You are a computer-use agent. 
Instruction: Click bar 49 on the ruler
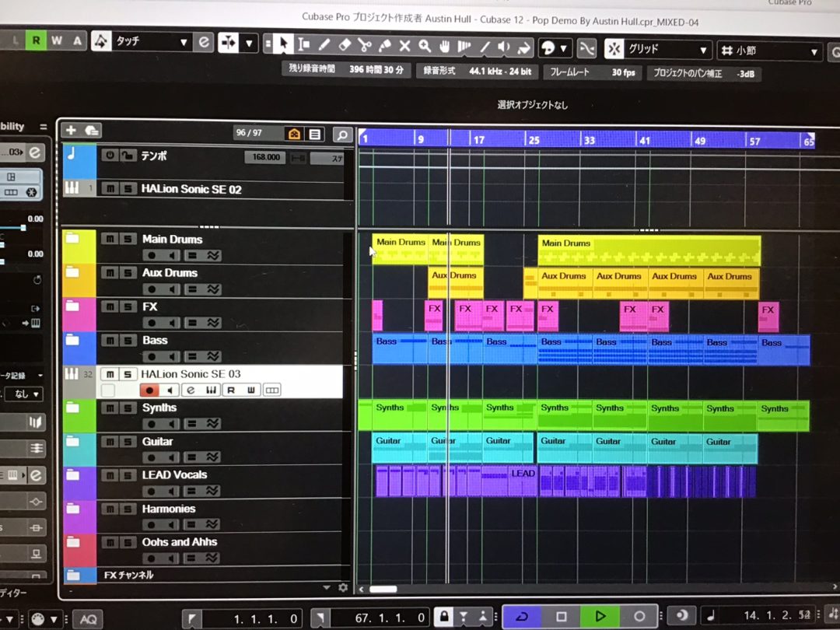pyautogui.click(x=700, y=141)
